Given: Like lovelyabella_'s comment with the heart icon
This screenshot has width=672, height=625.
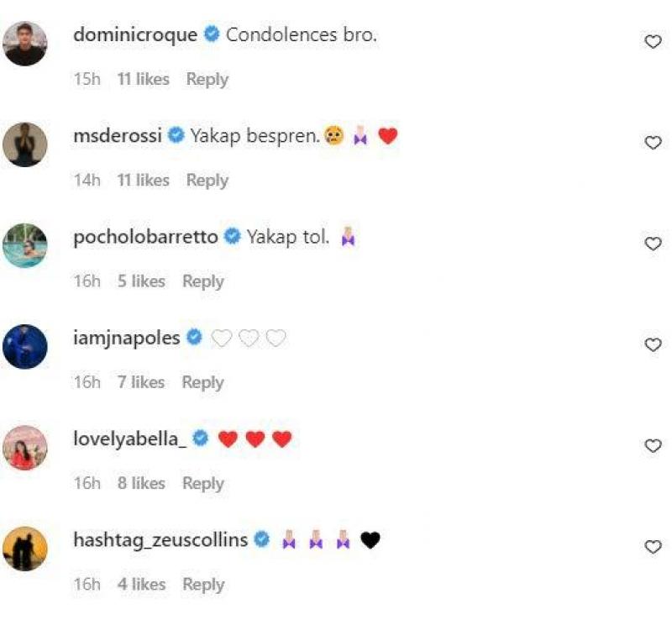Looking at the screenshot, I should (653, 444).
